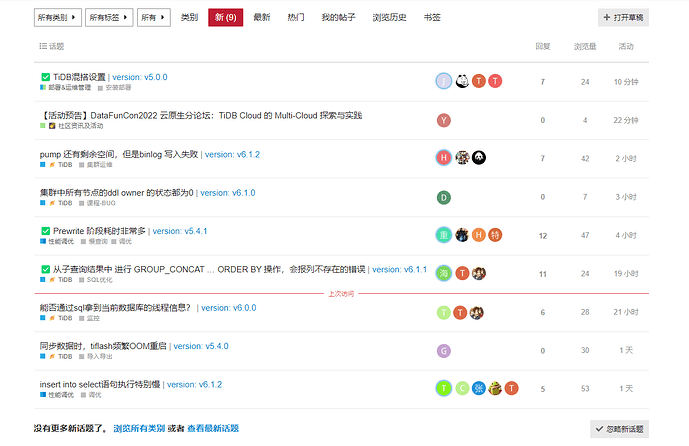Open J avatar on TiDB混搭设置 row
This screenshot has width=689, height=446.
pos(444,81)
